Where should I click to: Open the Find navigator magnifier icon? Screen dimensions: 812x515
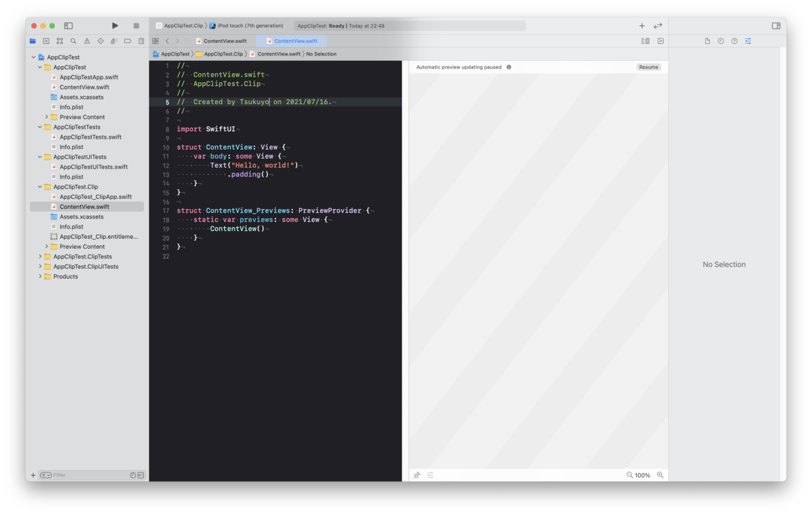point(73,41)
